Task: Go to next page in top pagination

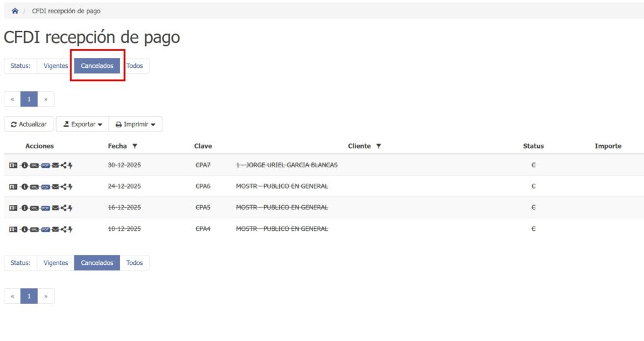Action: pyautogui.click(x=46, y=99)
